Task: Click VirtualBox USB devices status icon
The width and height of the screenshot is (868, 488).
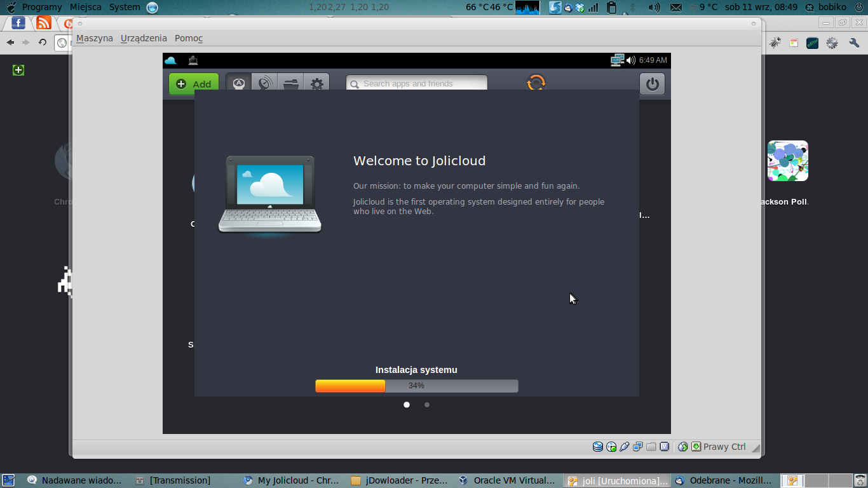Action: (x=625, y=447)
